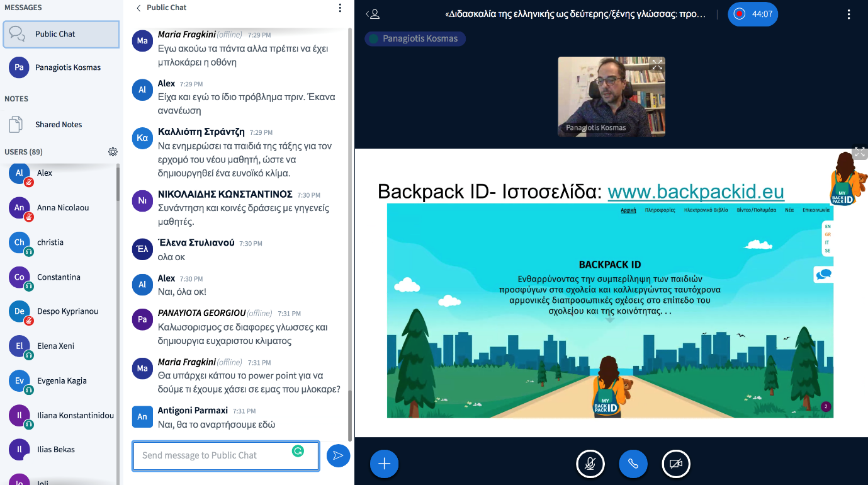Click the 'USERS (89)' heading
The height and width of the screenshot is (485, 868).
point(23,152)
